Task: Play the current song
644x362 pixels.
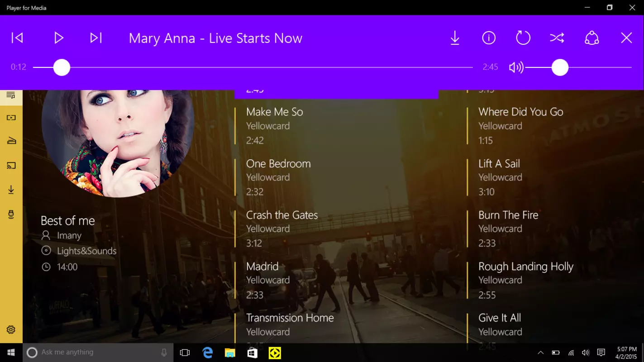Action: [59, 38]
